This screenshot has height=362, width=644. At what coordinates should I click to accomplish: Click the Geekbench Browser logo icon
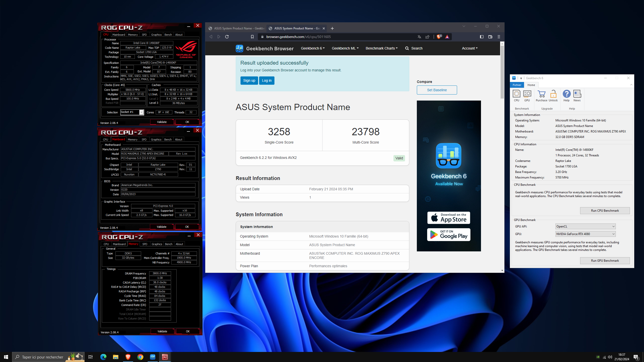pos(239,48)
